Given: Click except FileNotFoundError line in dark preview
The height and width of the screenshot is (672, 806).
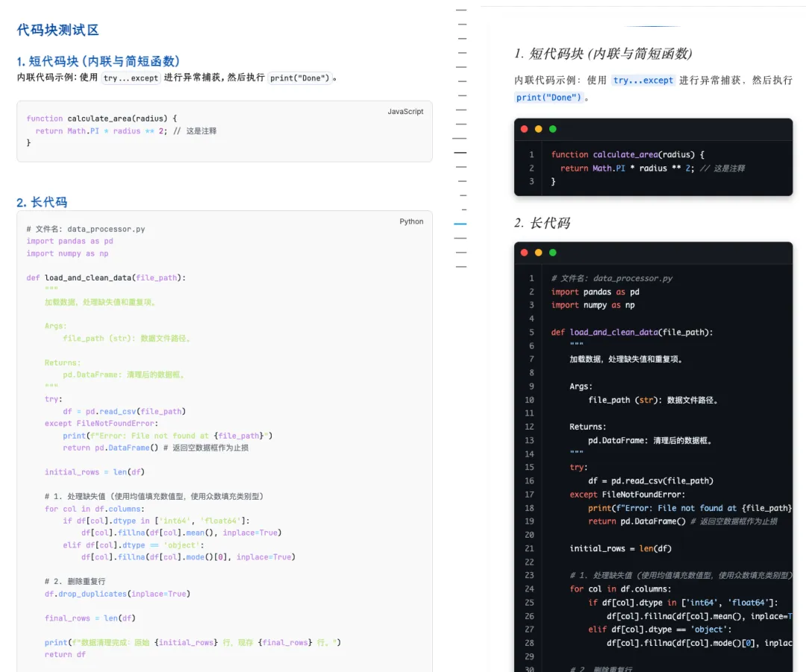Looking at the screenshot, I should click(x=628, y=494).
